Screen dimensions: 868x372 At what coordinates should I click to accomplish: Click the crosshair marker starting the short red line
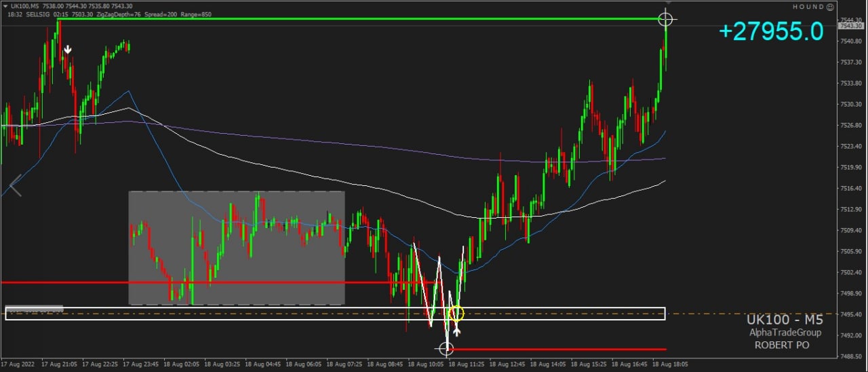coord(446,349)
